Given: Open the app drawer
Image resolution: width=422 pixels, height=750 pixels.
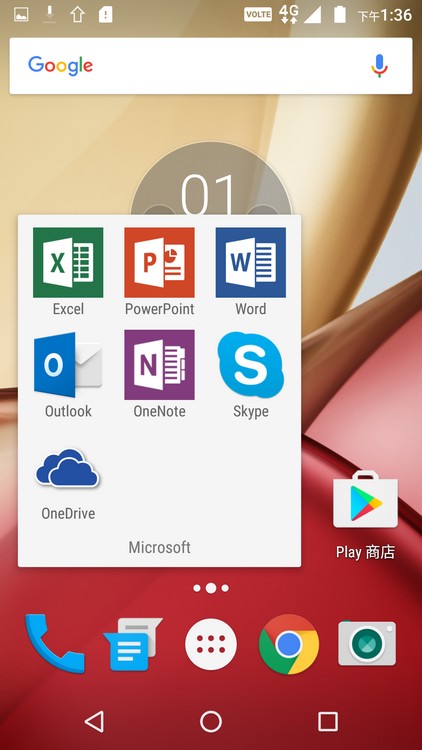Looking at the screenshot, I should [211, 644].
